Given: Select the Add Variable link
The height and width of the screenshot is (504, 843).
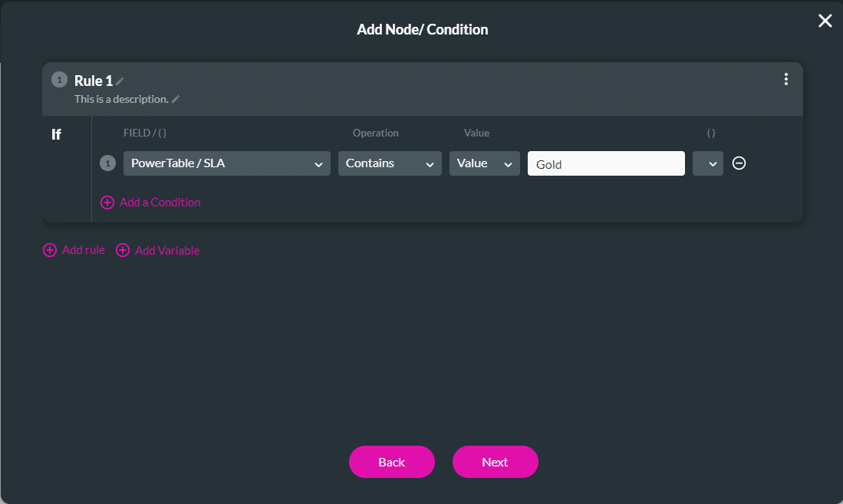Looking at the screenshot, I should coord(166,250).
